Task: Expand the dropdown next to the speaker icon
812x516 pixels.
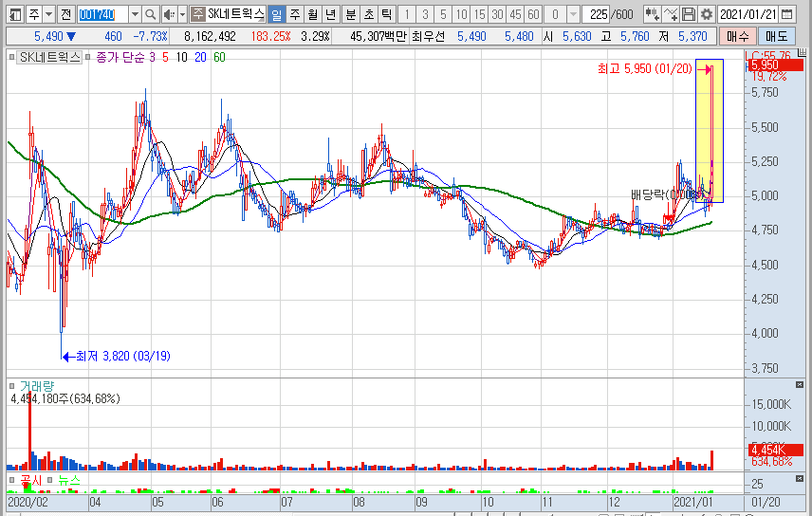Action: [x=182, y=14]
